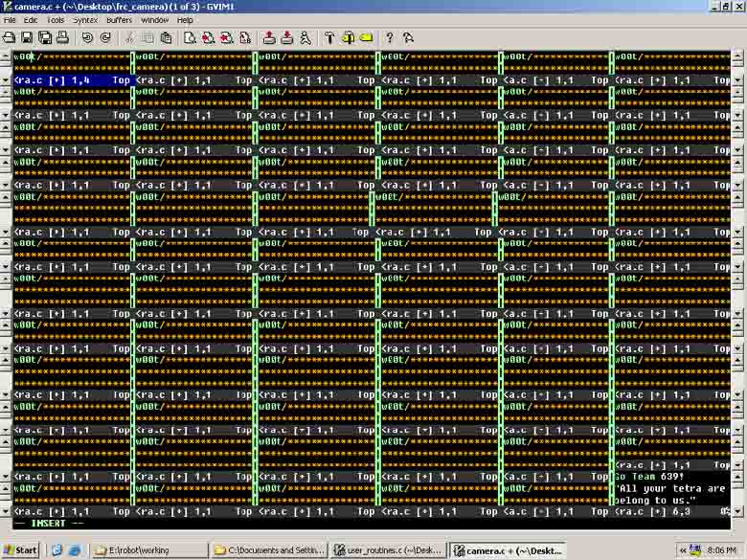Viewport: 747px width, 560px height.
Task: Click the taskbar clock showing 8:06 PM
Action: tap(722, 550)
